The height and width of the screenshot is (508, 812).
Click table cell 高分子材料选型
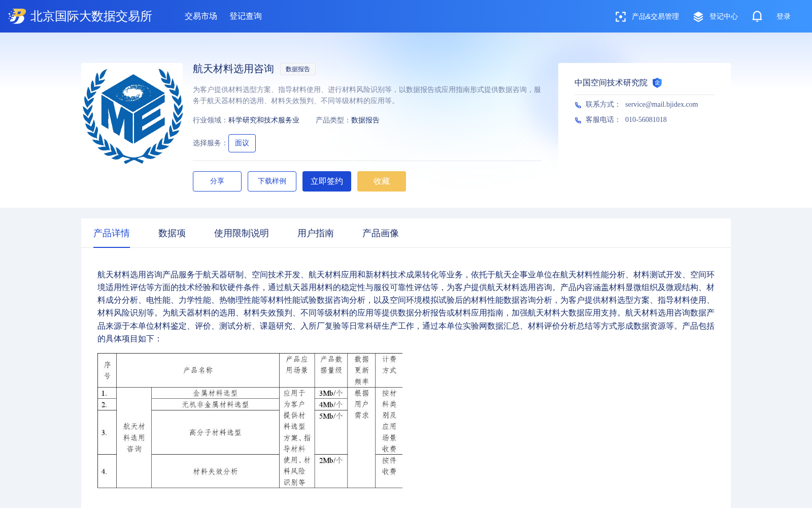coord(215,433)
